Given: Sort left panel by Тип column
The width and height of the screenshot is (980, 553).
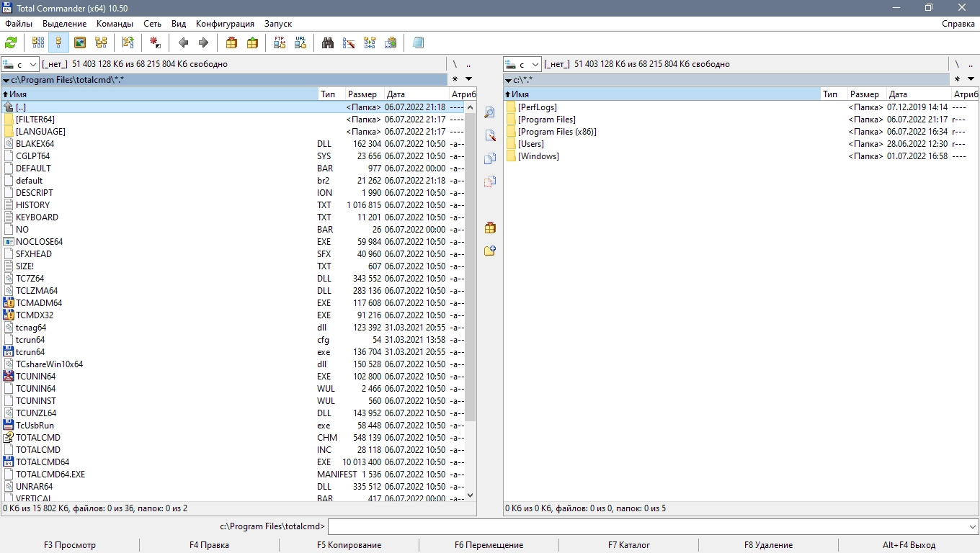Looking at the screenshot, I should point(331,94).
